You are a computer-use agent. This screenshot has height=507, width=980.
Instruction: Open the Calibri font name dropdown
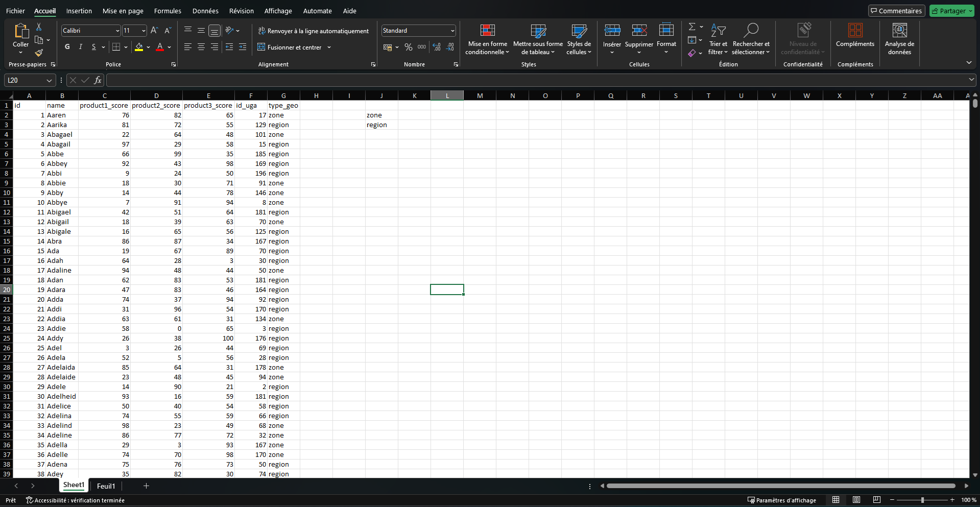coord(117,31)
